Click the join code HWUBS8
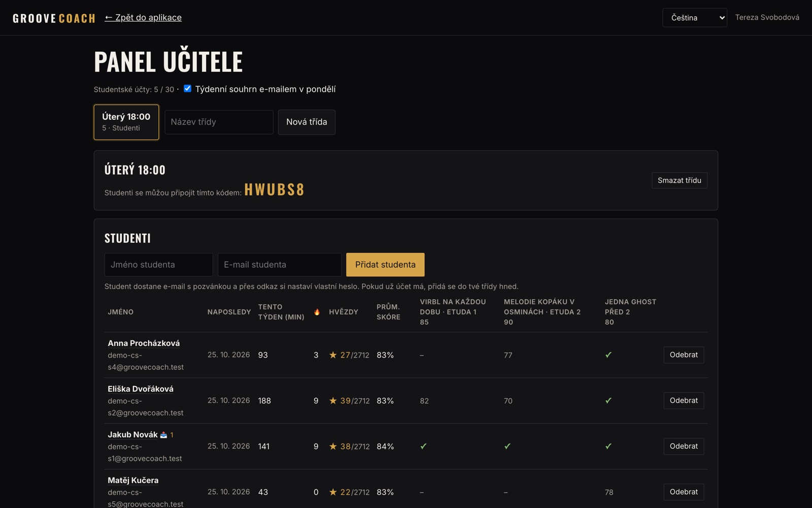The height and width of the screenshot is (508, 812). (x=275, y=189)
